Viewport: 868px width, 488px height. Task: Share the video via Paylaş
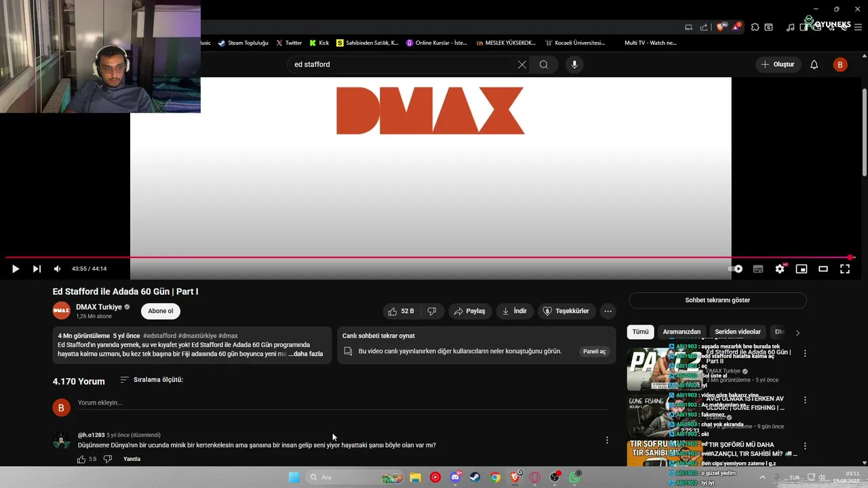[x=469, y=311]
